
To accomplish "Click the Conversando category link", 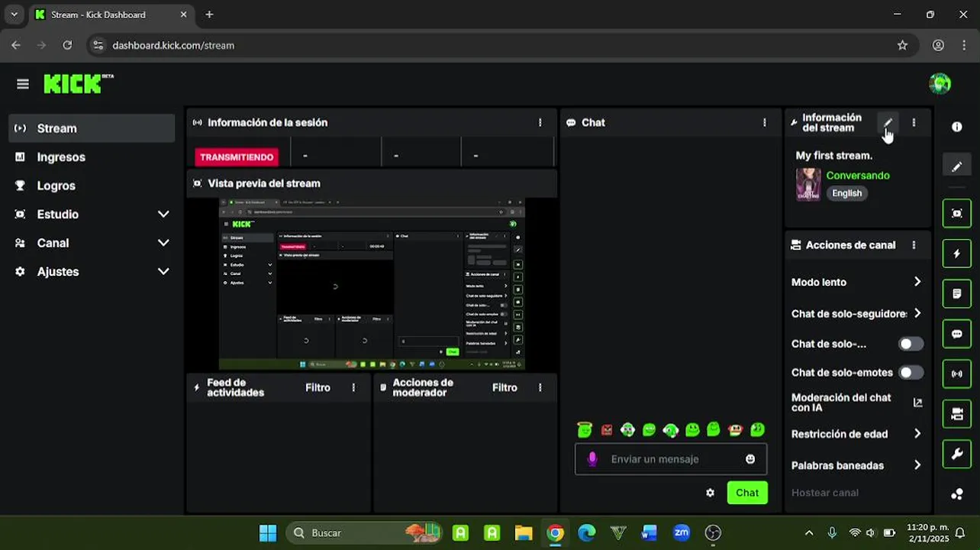I will tap(858, 176).
